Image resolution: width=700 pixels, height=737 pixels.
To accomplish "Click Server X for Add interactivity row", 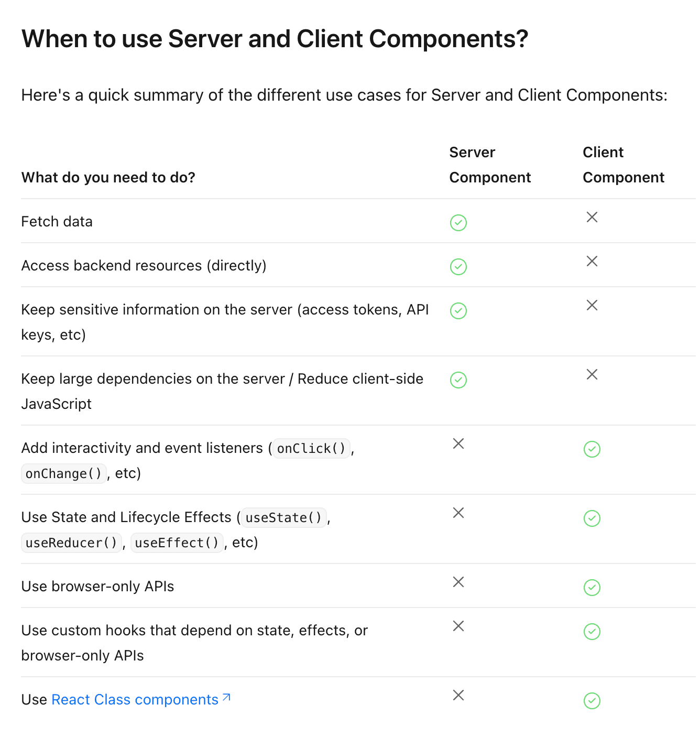I will coord(458,443).
